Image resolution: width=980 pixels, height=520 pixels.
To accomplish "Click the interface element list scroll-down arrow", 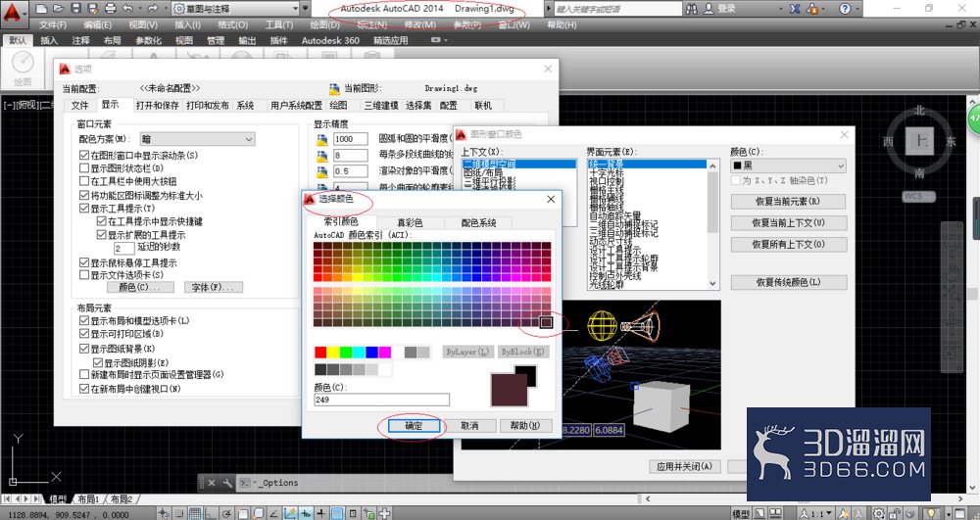I will 712,283.
